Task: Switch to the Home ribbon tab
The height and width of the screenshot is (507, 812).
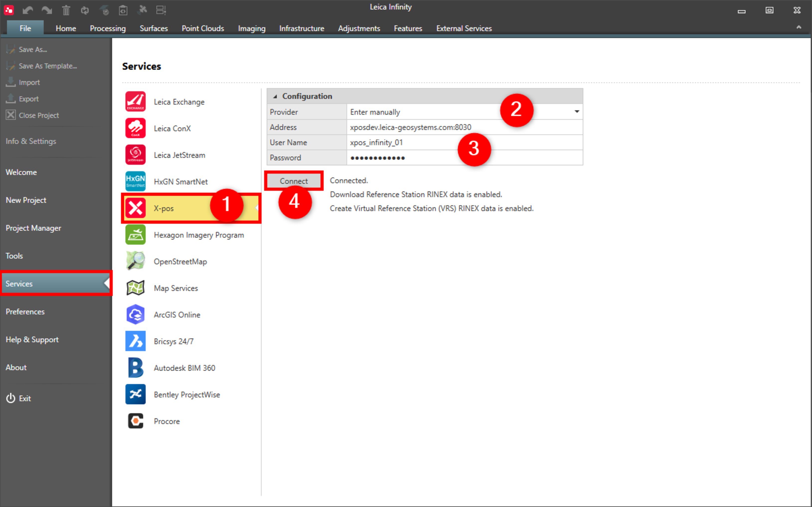Action: 66,28
